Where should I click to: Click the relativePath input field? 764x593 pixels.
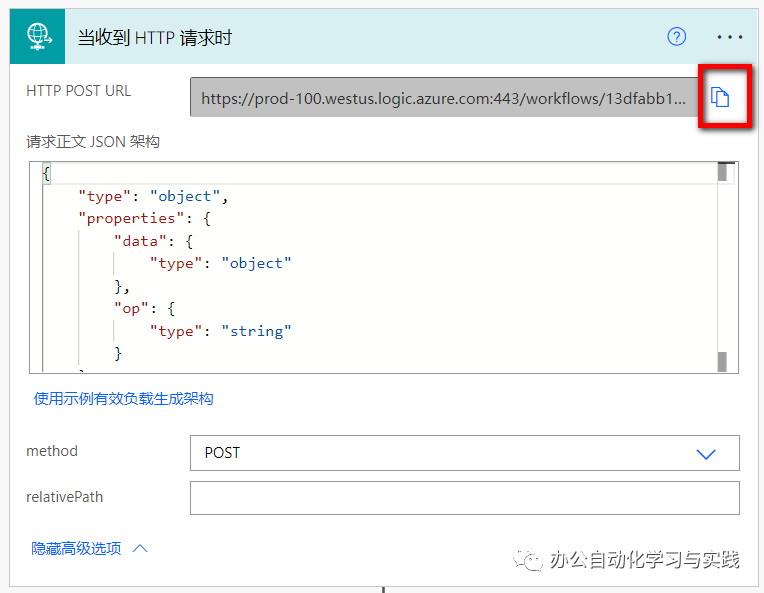click(x=464, y=498)
